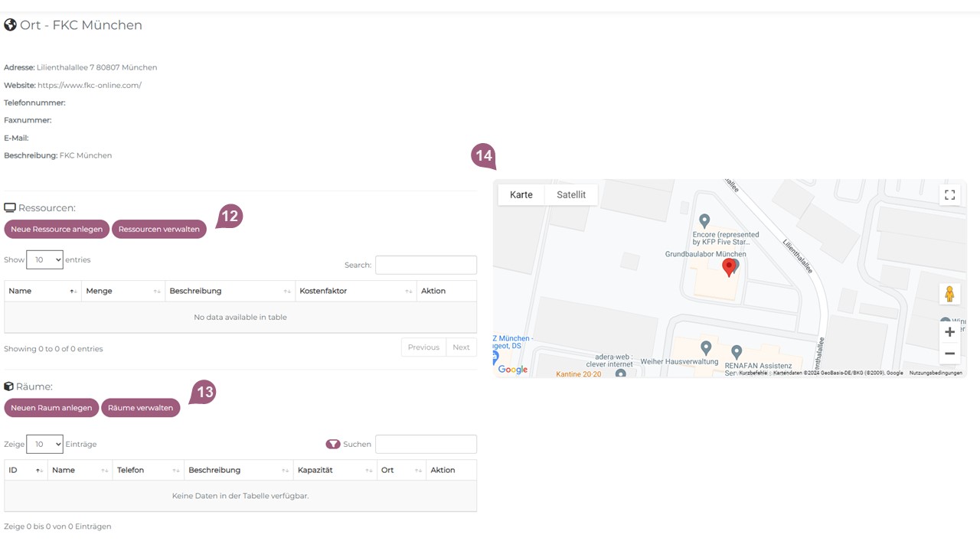Click Neue Ressource anlegen button
This screenshot has height=551, width=980.
pos(57,229)
